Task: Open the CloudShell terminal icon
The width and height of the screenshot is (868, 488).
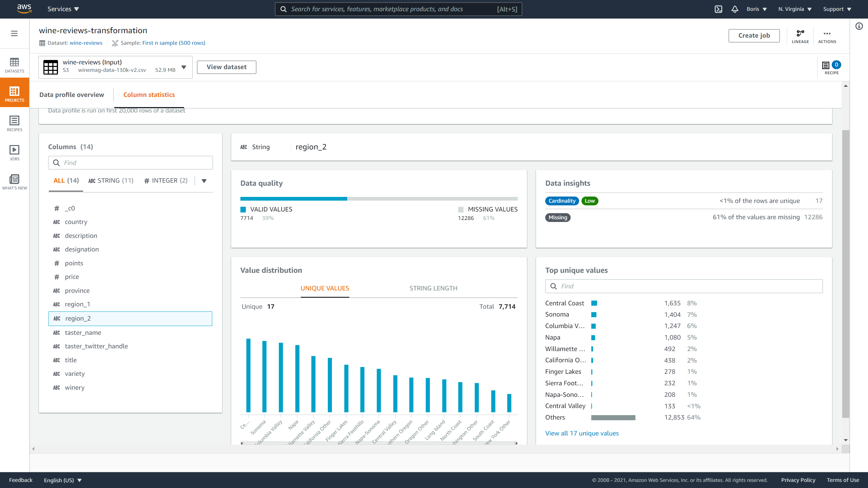Action: (718, 9)
